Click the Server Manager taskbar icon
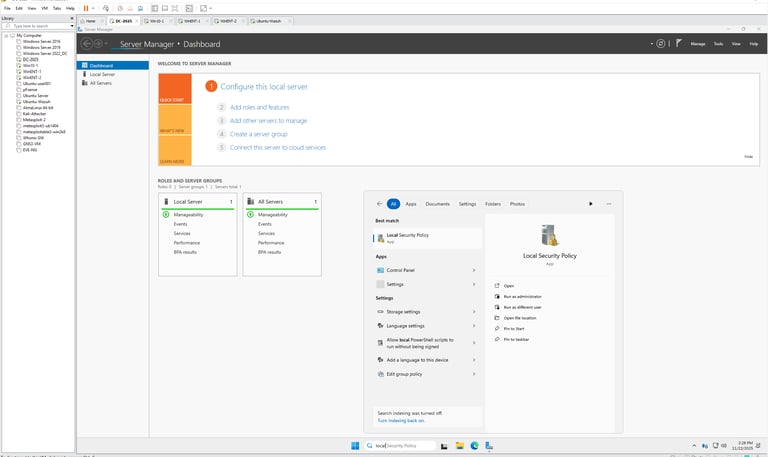The height and width of the screenshot is (457, 768). click(489, 445)
